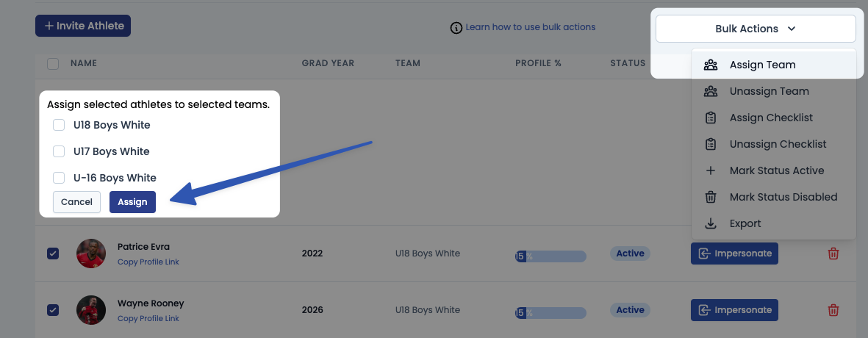Click the Assign Team people icon
This screenshot has height=338, width=868.
(710, 65)
